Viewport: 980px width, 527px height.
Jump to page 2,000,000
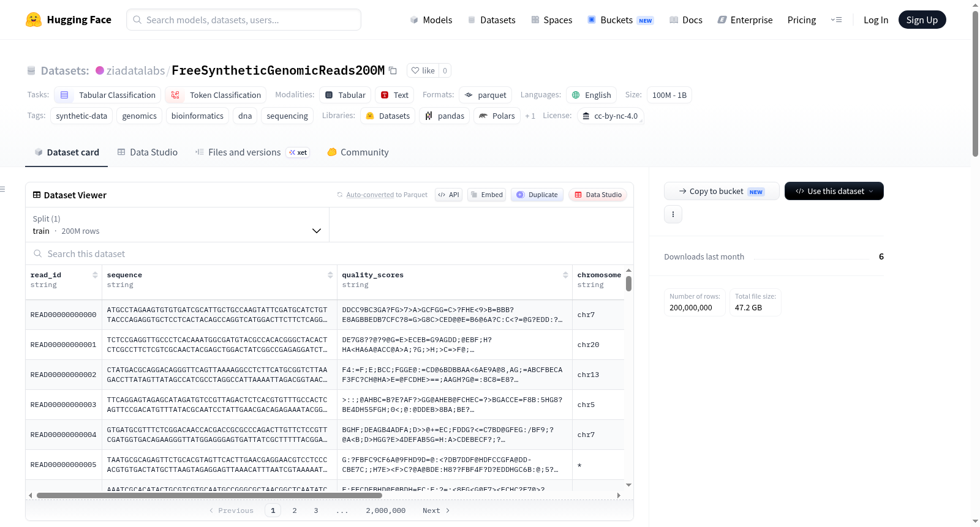(x=386, y=510)
